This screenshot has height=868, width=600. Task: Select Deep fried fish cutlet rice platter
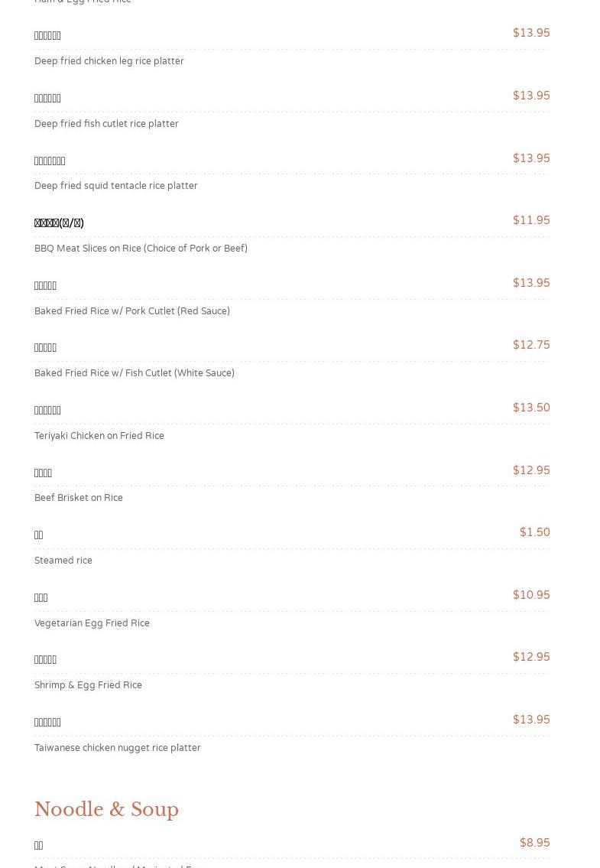tap(106, 124)
